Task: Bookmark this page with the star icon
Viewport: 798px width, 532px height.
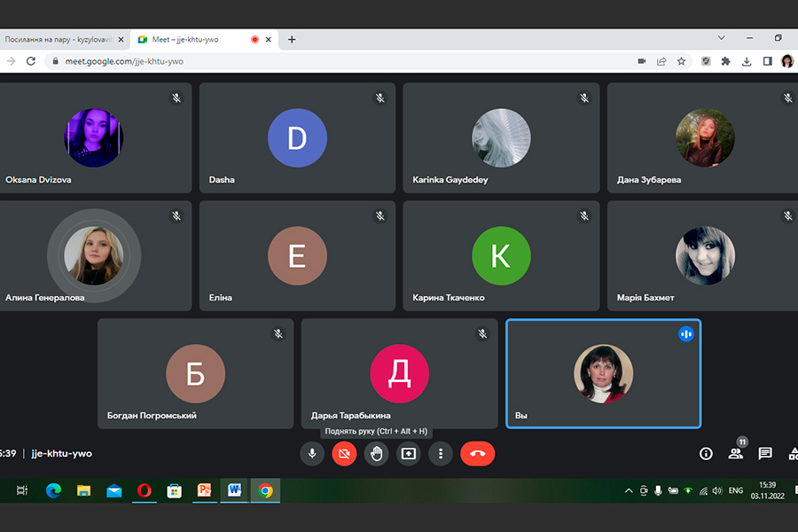Action: click(681, 61)
